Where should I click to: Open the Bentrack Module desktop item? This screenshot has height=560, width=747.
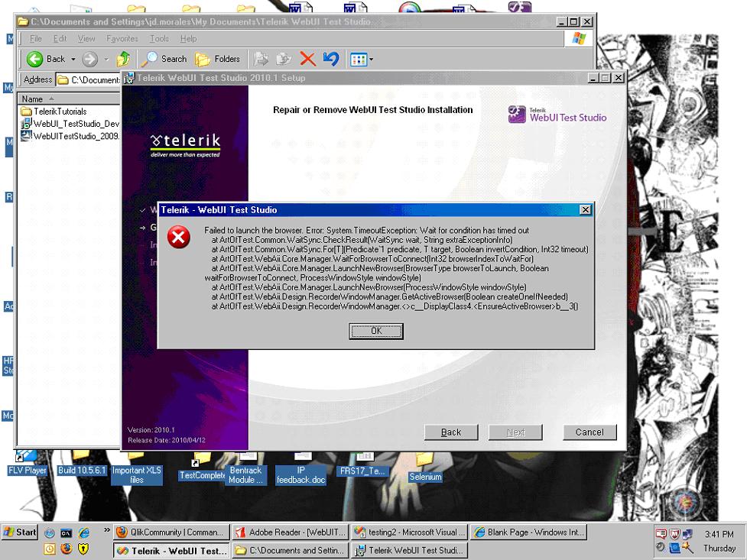coord(246,470)
